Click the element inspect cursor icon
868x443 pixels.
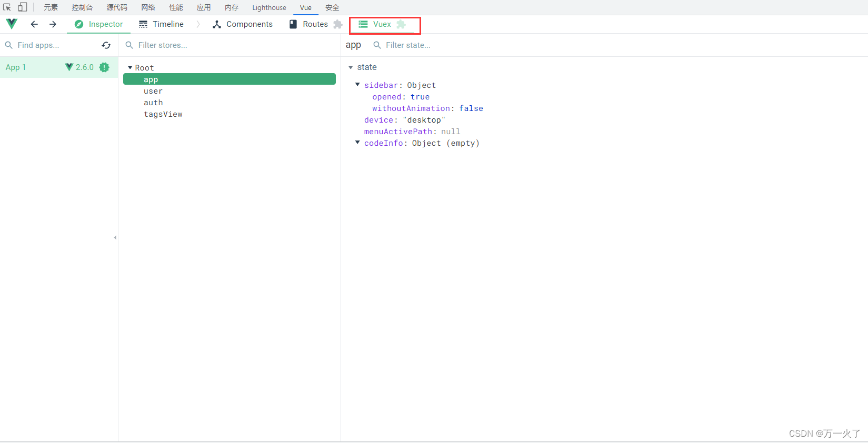click(7, 7)
